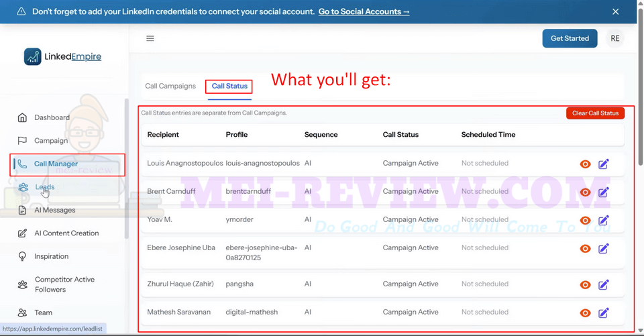View Ebere Josephine Uba entry with eye icon
The image size is (644, 336).
(585, 249)
